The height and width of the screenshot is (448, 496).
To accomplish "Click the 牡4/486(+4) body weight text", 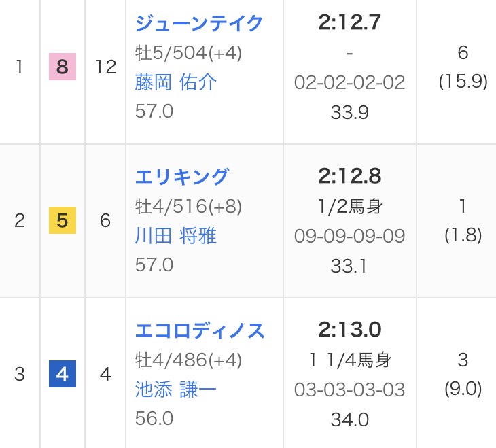I will 189,360.
